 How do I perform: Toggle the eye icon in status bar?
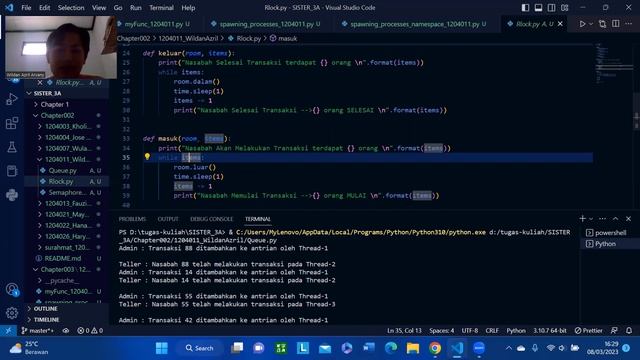coord(66,331)
